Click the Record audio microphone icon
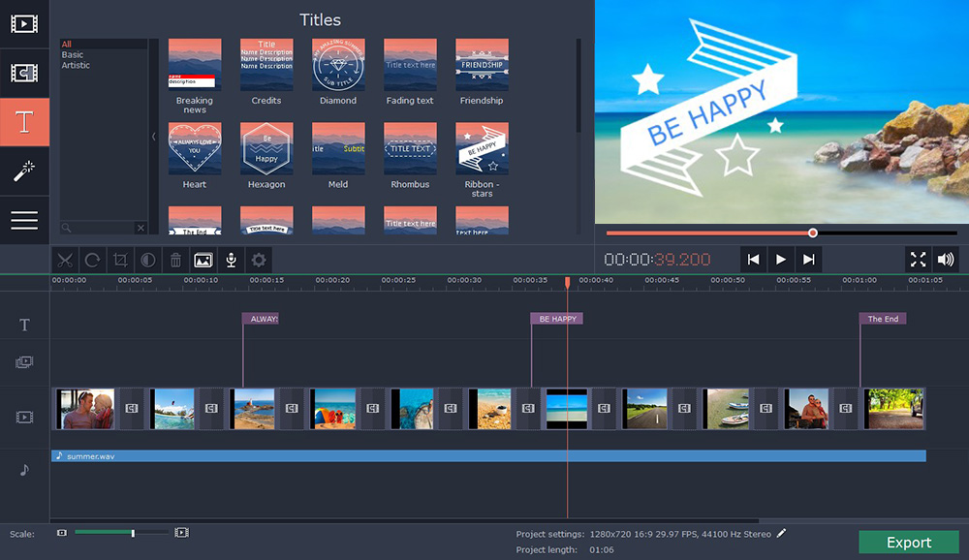969x560 pixels. pos(232,261)
